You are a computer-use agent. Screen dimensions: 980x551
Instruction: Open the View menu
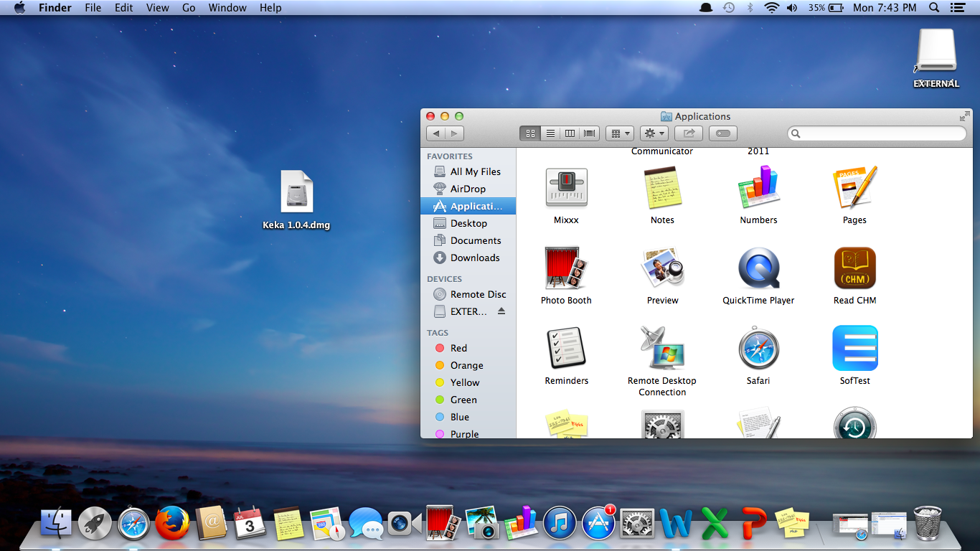click(x=157, y=8)
